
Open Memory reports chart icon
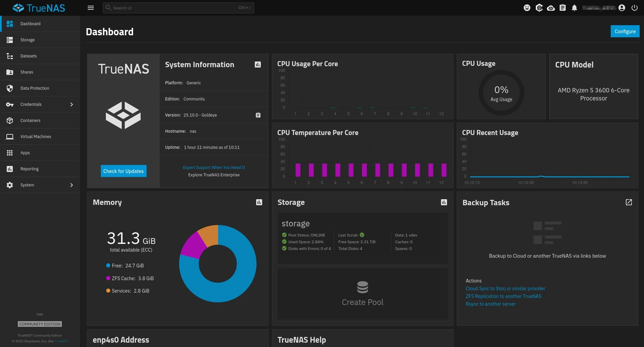coord(259,202)
